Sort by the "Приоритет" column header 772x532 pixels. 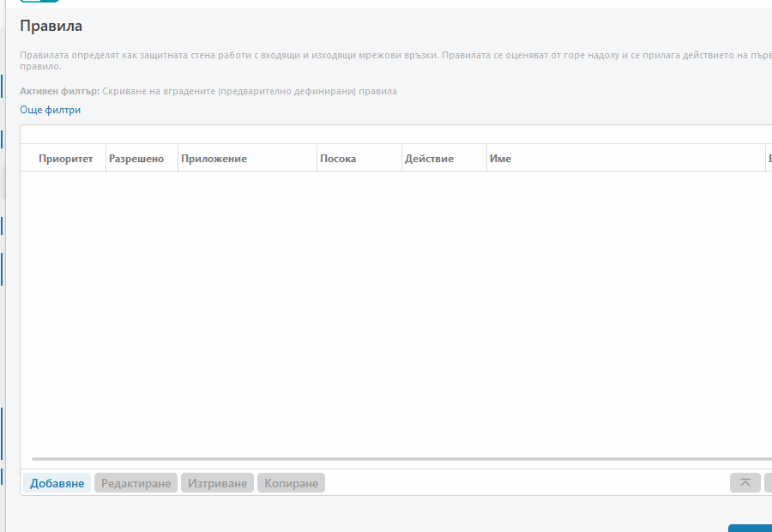(x=65, y=159)
